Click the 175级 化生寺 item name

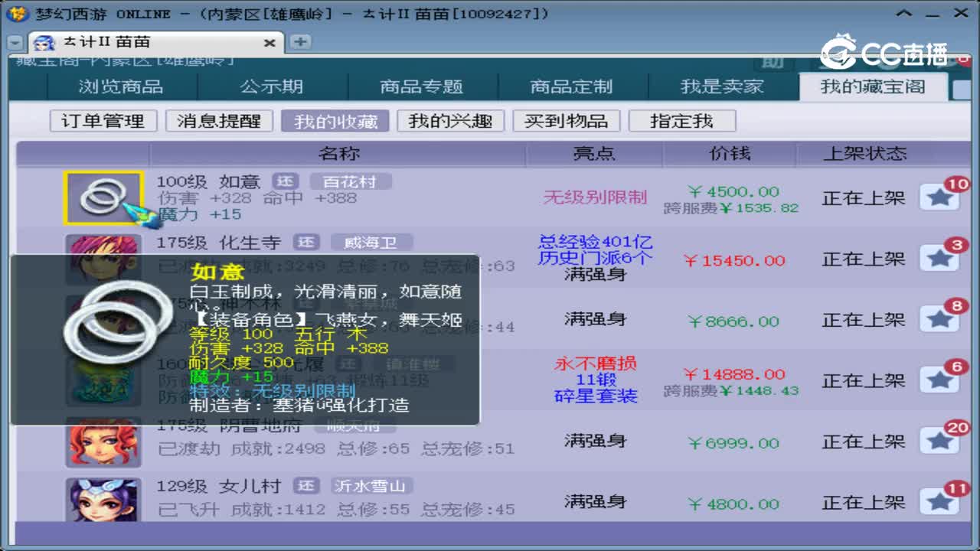(218, 243)
